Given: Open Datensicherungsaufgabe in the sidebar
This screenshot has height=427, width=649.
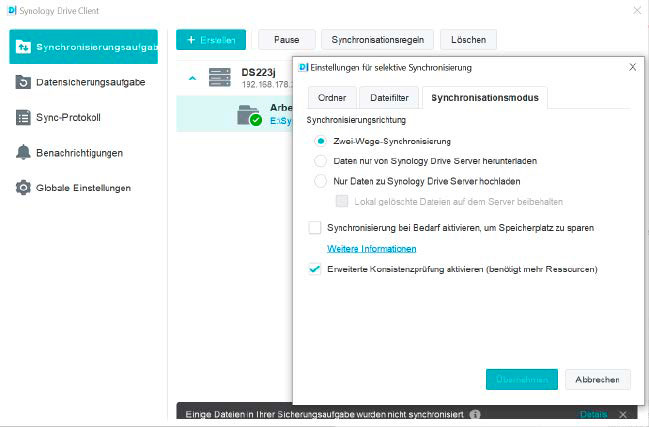Looking at the screenshot, I should tap(83, 82).
